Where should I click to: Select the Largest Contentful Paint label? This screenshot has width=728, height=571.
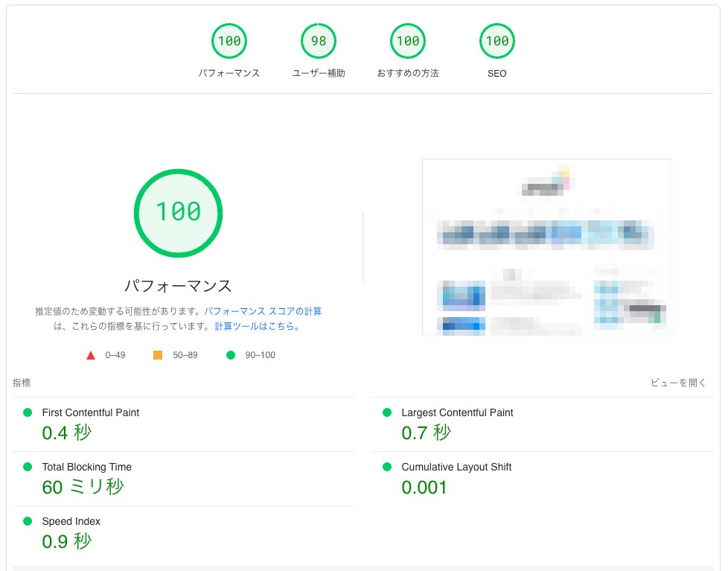coord(457,412)
